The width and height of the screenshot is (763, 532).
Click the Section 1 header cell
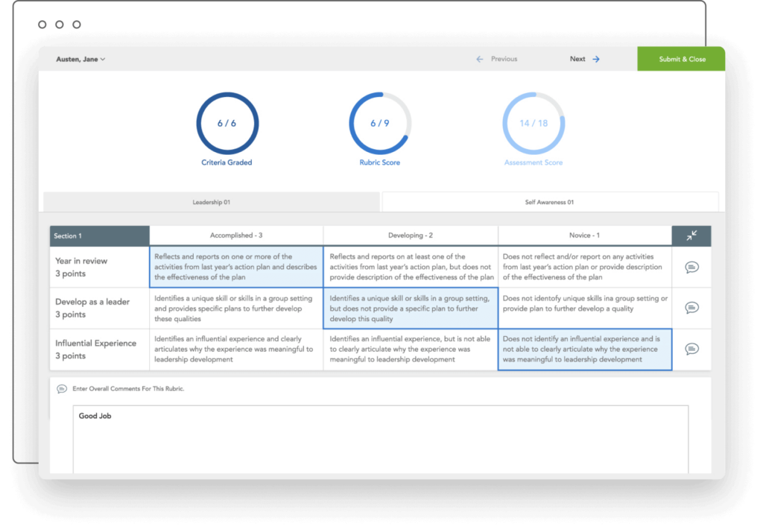[98, 235]
